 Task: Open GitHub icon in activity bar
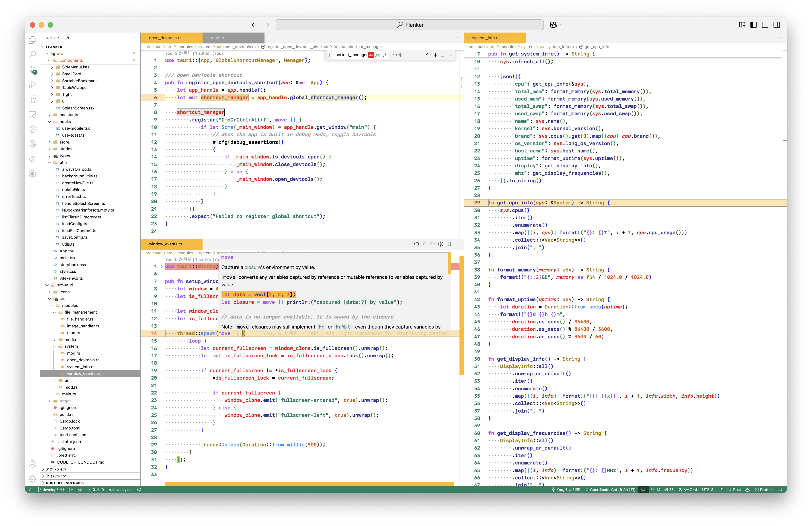[x=32, y=174]
